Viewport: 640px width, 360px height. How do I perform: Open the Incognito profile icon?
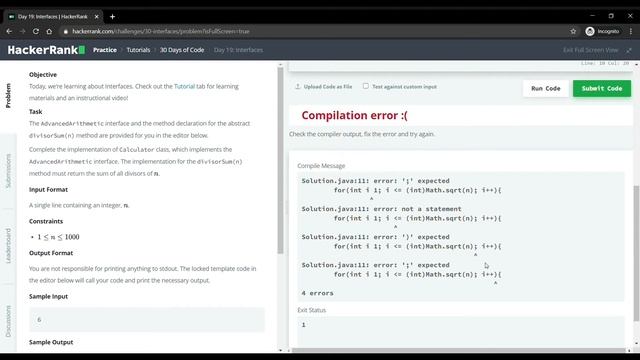coord(590,31)
